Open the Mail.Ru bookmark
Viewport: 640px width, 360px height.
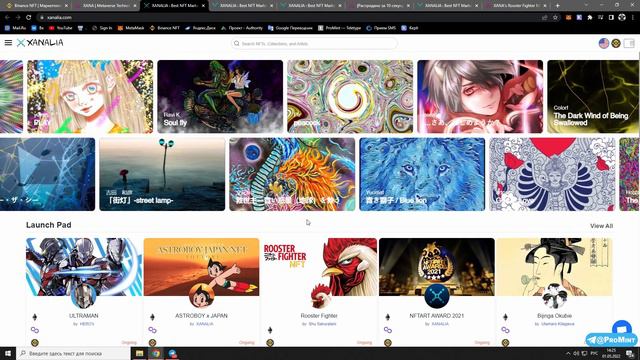16,28
